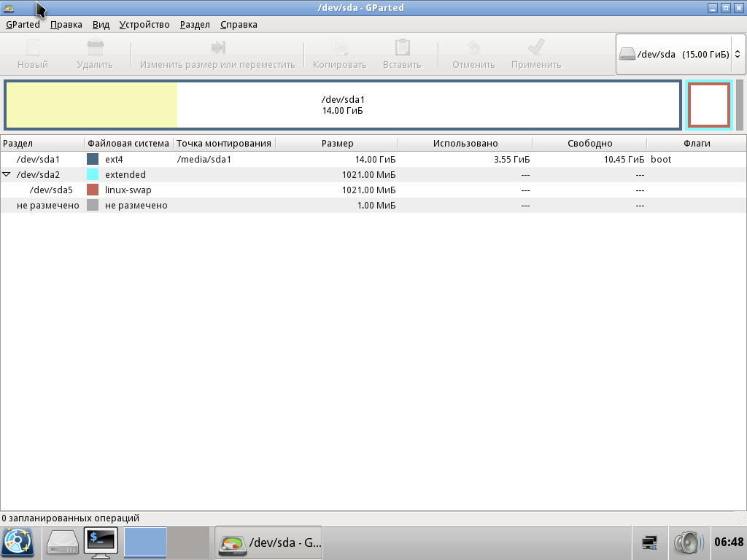Screen dimensions: 747x560
Task: Select the /dev/sda1 block in disk map
Action: pyautogui.click(x=343, y=105)
